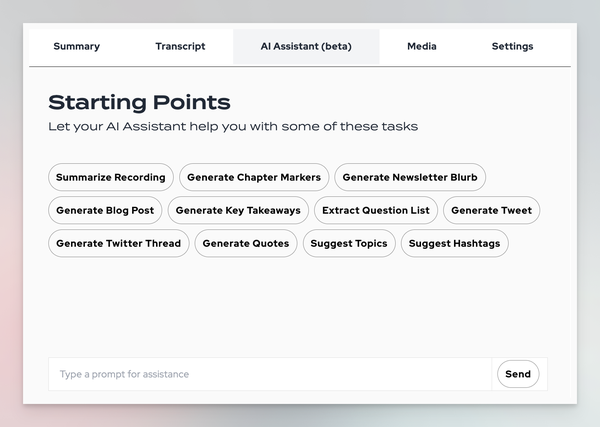Pick the Generate Newsletter Blurb chip
Screen dimensions: 600x427
tap(410, 177)
